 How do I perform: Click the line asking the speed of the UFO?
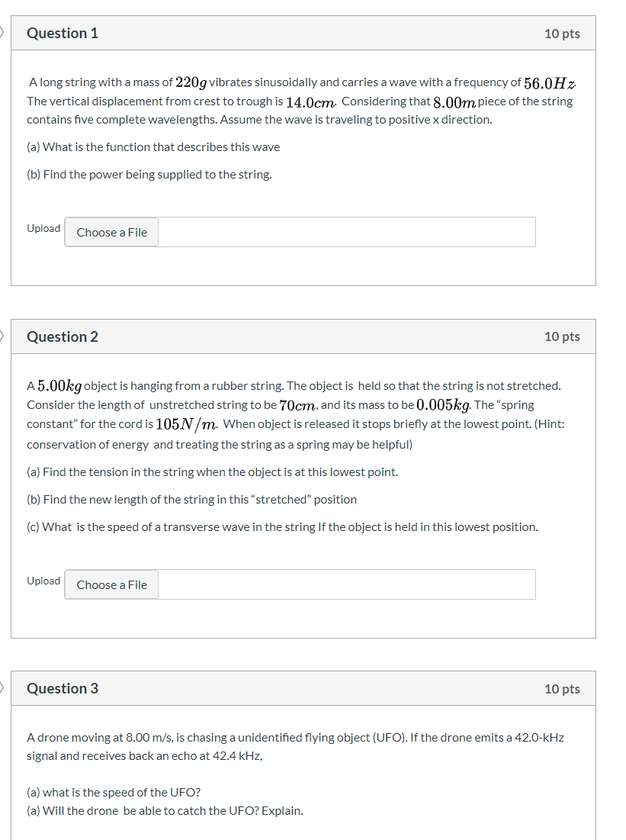(x=114, y=793)
